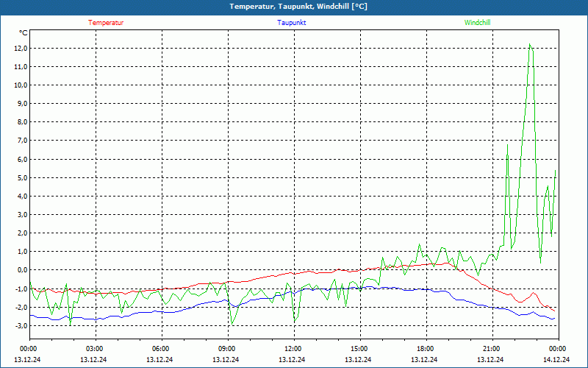Click the -2,0 y-axis value
588x368 pixels.
click(21, 307)
